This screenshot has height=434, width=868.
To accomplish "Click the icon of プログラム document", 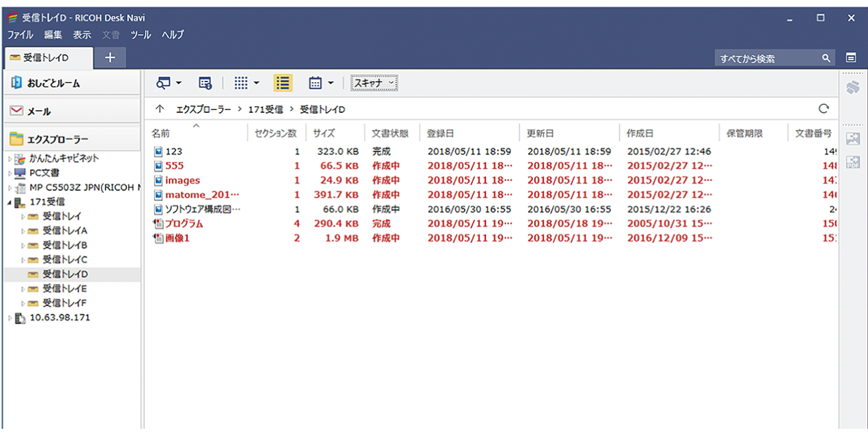I will pos(158,224).
